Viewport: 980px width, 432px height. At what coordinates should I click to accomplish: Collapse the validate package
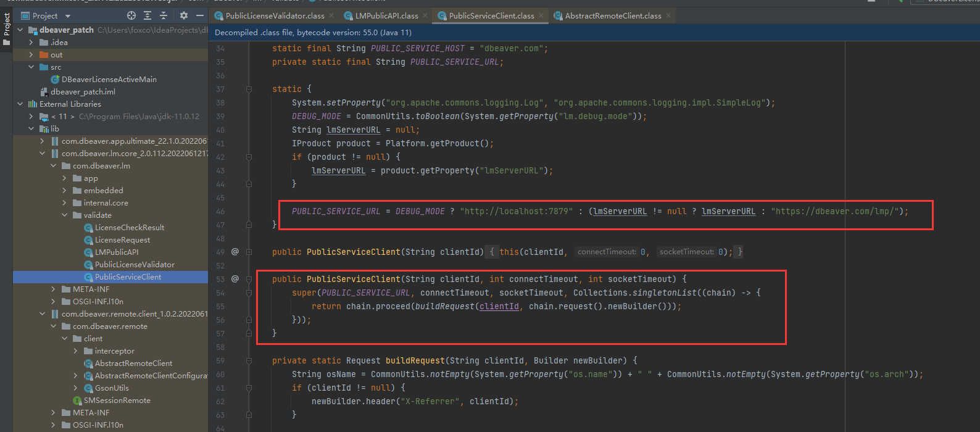pyautogui.click(x=64, y=215)
